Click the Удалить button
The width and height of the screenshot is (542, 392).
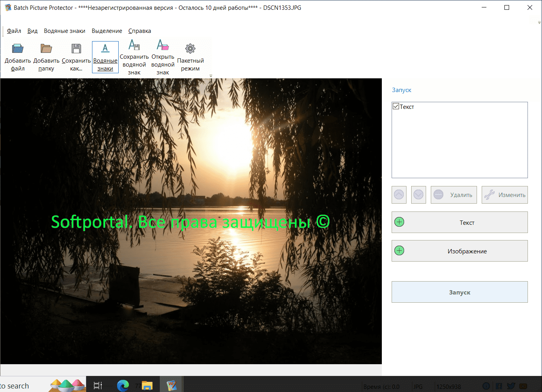pos(454,195)
